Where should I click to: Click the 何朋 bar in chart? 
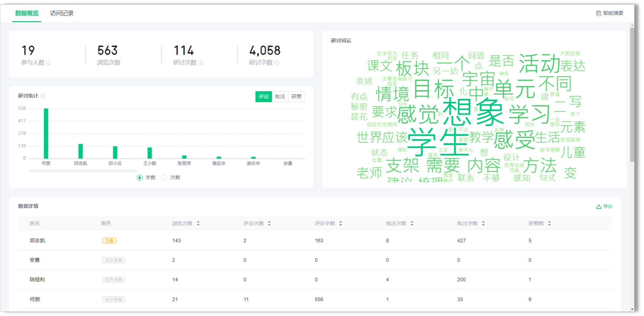(x=46, y=133)
